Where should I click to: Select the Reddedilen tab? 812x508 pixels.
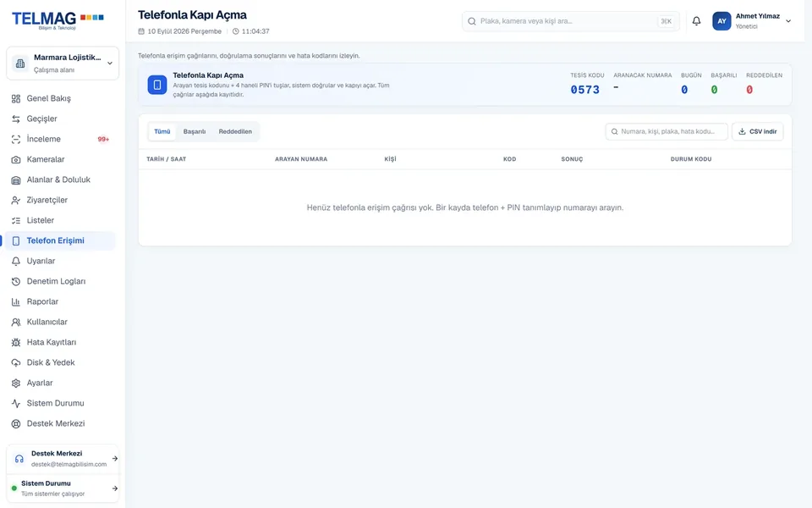pyautogui.click(x=235, y=132)
